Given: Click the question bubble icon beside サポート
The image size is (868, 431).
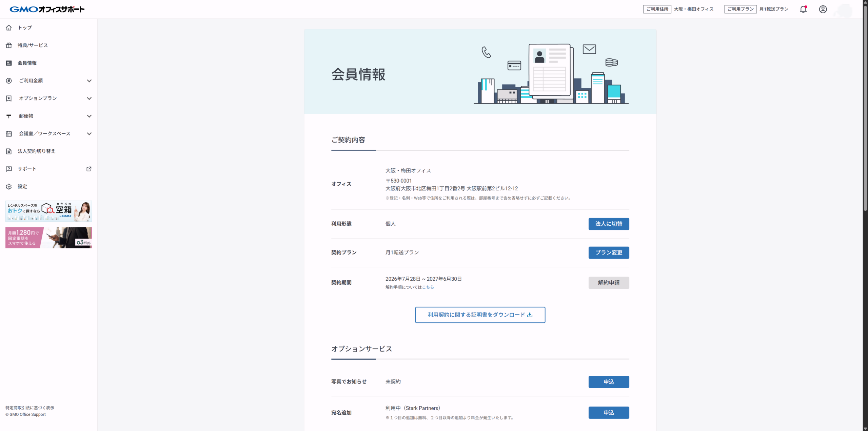Looking at the screenshot, I should [x=9, y=169].
